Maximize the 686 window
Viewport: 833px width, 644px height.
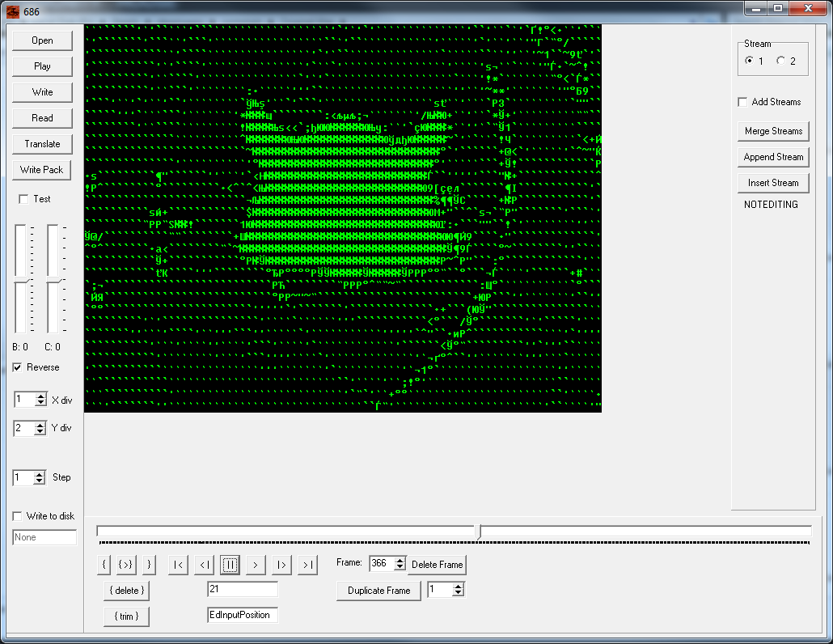(x=778, y=9)
